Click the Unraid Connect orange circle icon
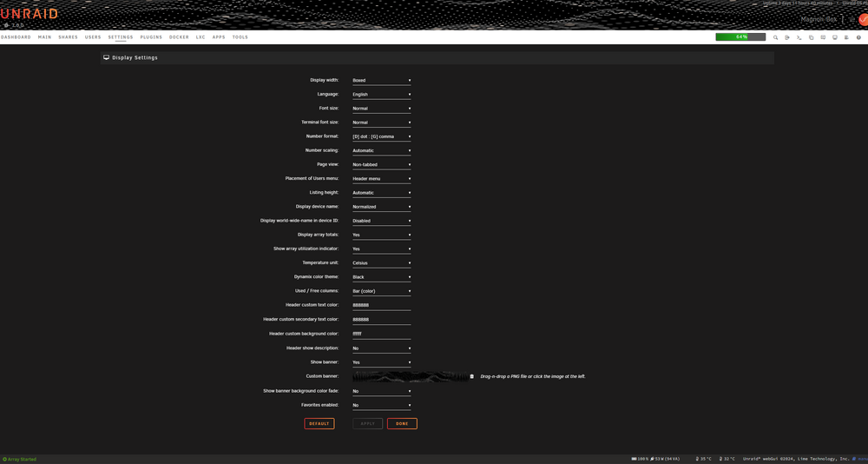 coord(863,20)
